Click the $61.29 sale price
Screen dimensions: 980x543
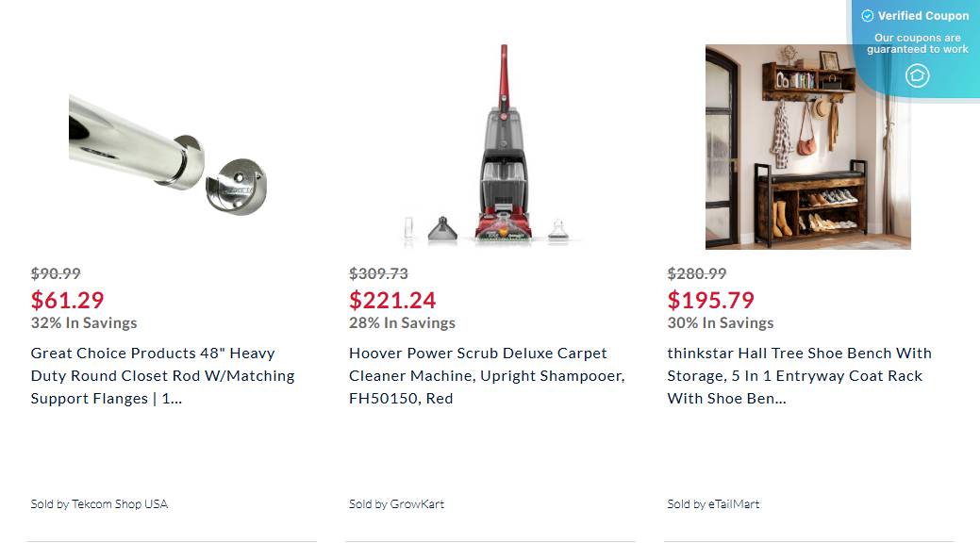pos(67,300)
